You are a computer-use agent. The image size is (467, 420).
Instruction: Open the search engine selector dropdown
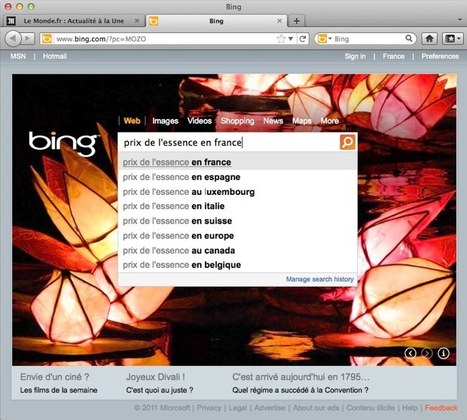(325, 39)
